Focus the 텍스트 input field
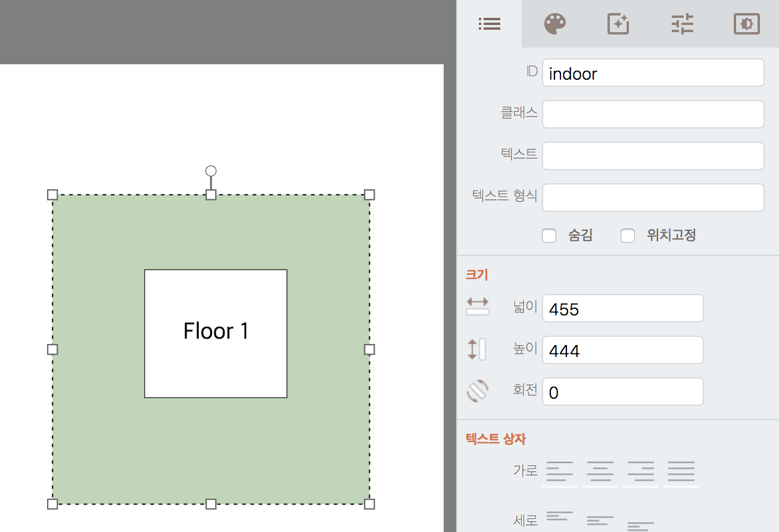The width and height of the screenshot is (779, 532). click(653, 156)
